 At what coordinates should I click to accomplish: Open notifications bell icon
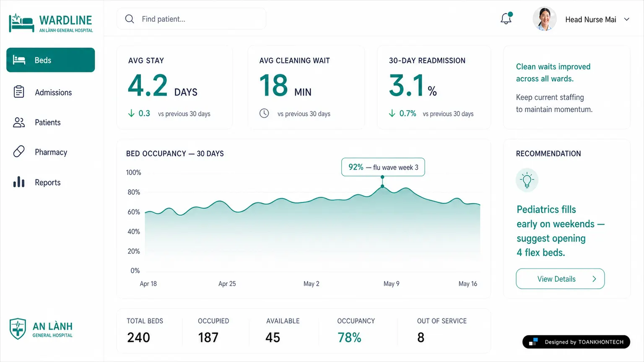tap(506, 18)
